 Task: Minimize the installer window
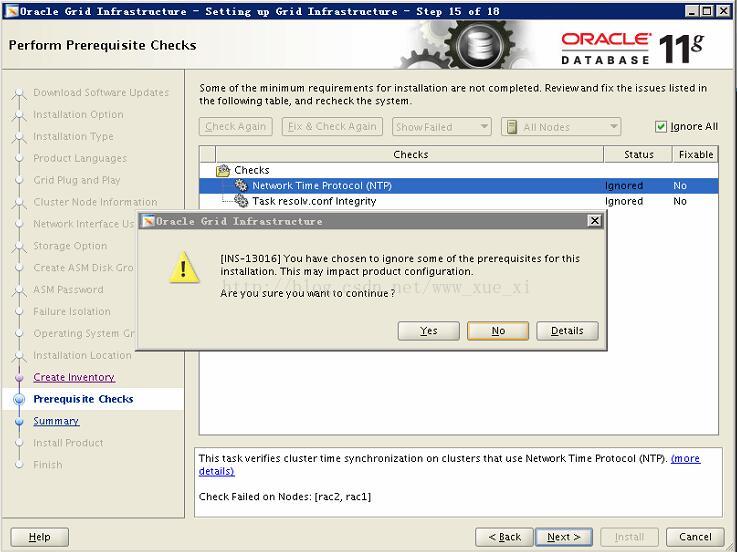pos(691,11)
